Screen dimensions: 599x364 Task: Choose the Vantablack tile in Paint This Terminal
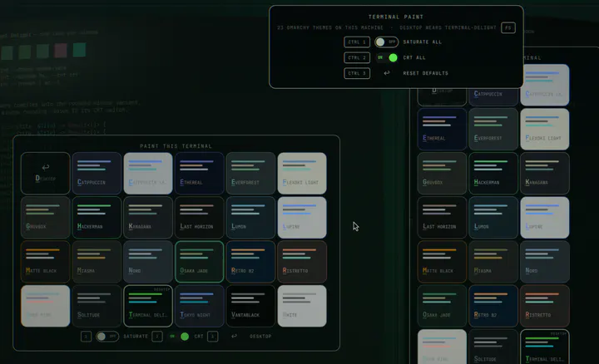point(250,306)
